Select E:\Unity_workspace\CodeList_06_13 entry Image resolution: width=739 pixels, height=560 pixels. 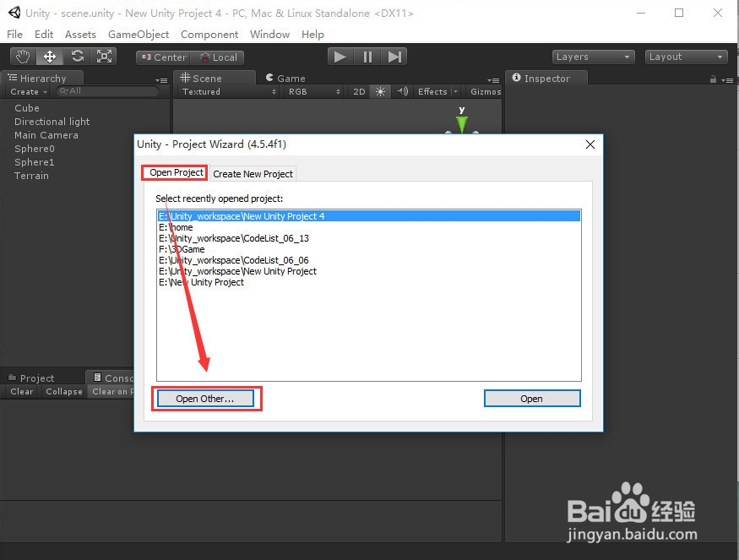pos(368,238)
